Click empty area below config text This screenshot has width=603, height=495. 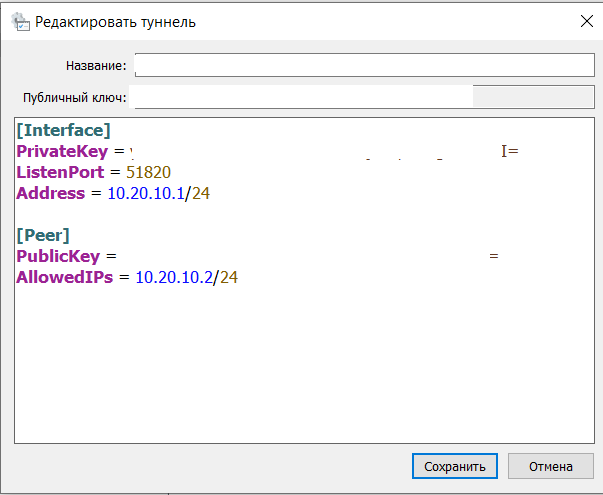tap(304, 365)
